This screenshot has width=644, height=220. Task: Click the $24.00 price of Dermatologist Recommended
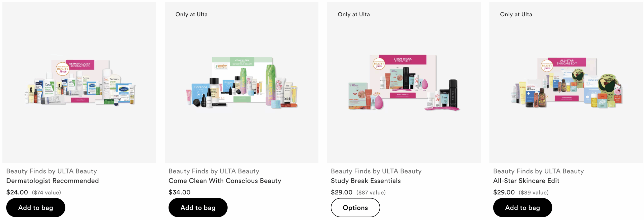[17, 192]
